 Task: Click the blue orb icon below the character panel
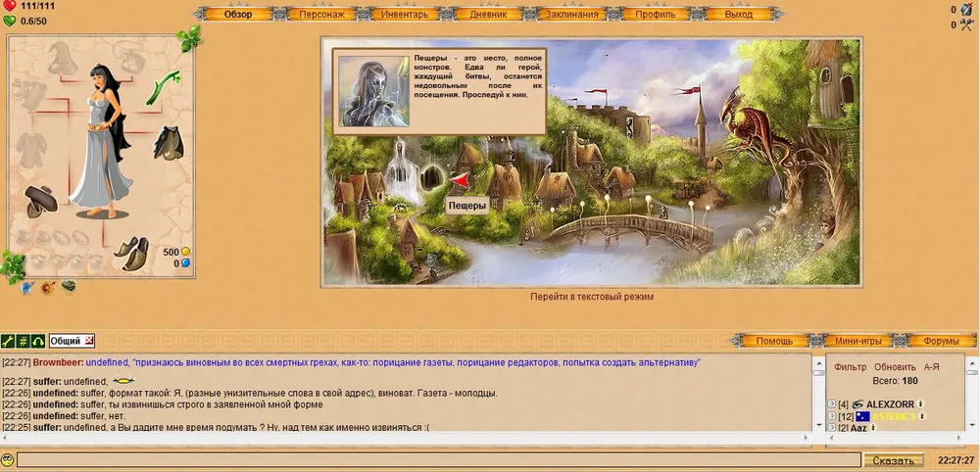point(26,288)
